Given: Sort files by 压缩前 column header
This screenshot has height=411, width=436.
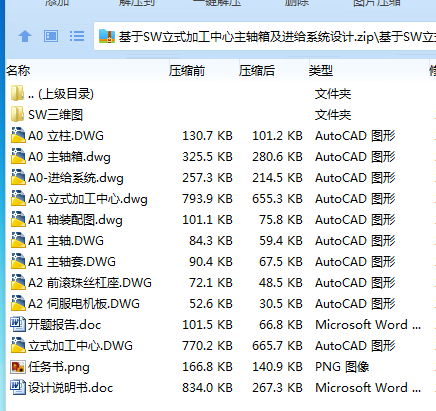Looking at the screenshot, I should (x=187, y=71).
